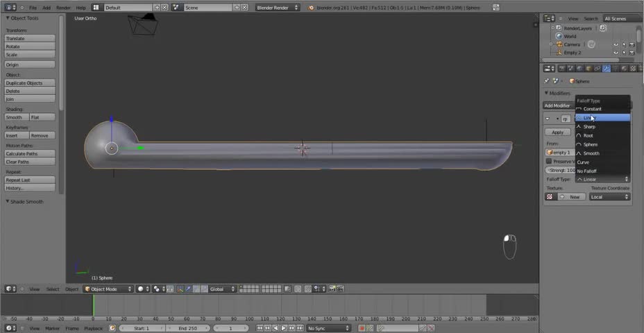Jump to next keyframe
The image size is (644, 333).
tap(291, 328)
